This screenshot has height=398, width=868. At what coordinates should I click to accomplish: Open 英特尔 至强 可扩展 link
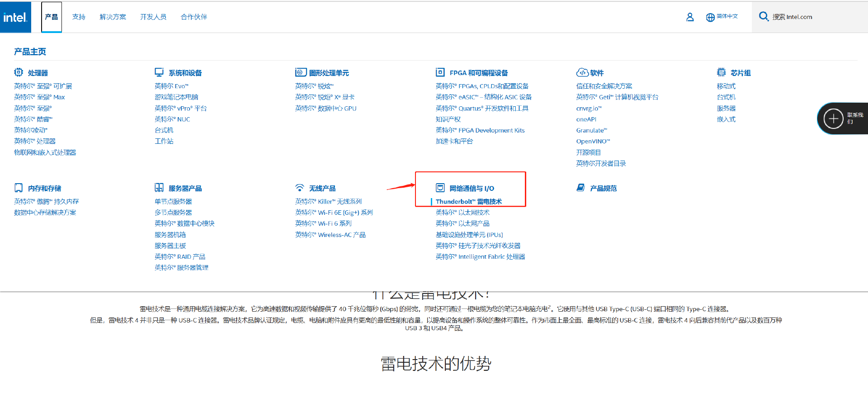[x=43, y=86]
